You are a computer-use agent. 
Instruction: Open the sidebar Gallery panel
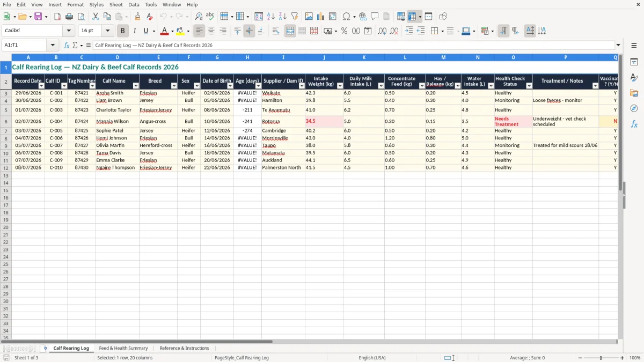click(x=634, y=93)
